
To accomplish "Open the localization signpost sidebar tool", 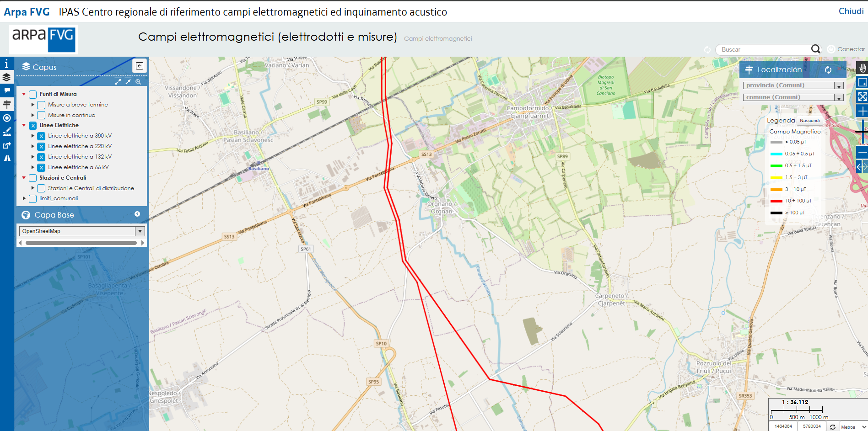I will 6,104.
